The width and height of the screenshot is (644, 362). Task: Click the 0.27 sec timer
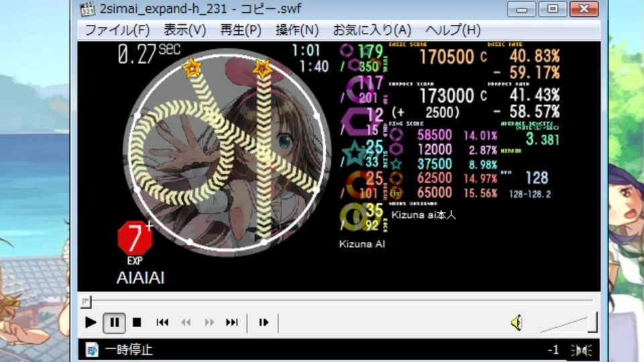(x=149, y=54)
